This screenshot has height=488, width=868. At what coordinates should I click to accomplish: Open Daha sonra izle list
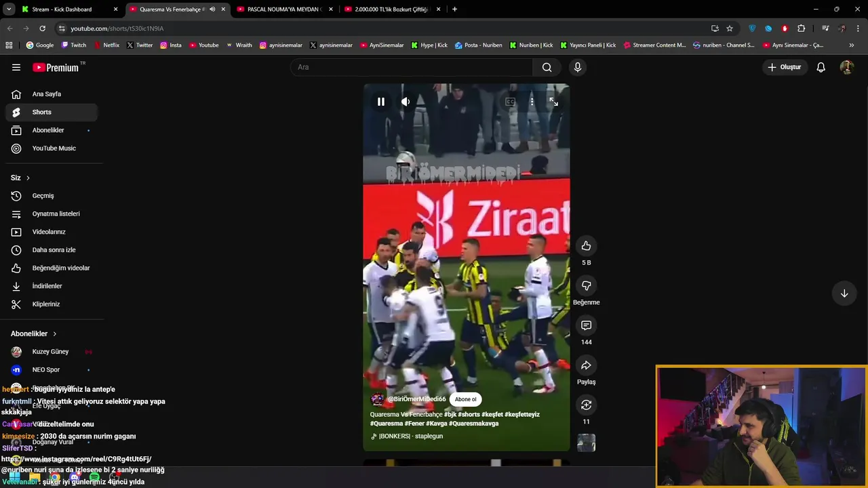[52, 250]
